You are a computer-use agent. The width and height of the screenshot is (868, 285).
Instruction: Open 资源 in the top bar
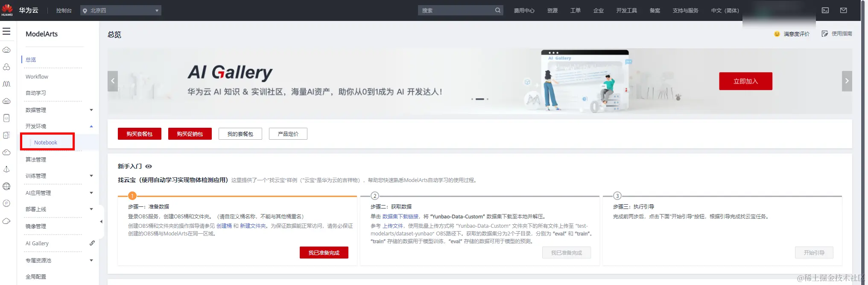click(x=552, y=10)
